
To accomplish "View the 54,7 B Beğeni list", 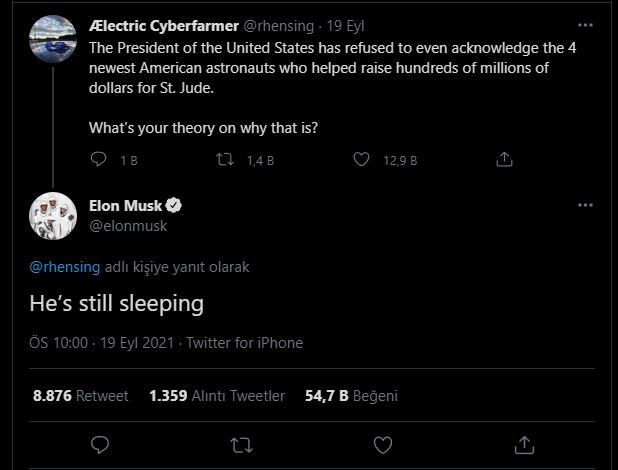I will [351, 395].
